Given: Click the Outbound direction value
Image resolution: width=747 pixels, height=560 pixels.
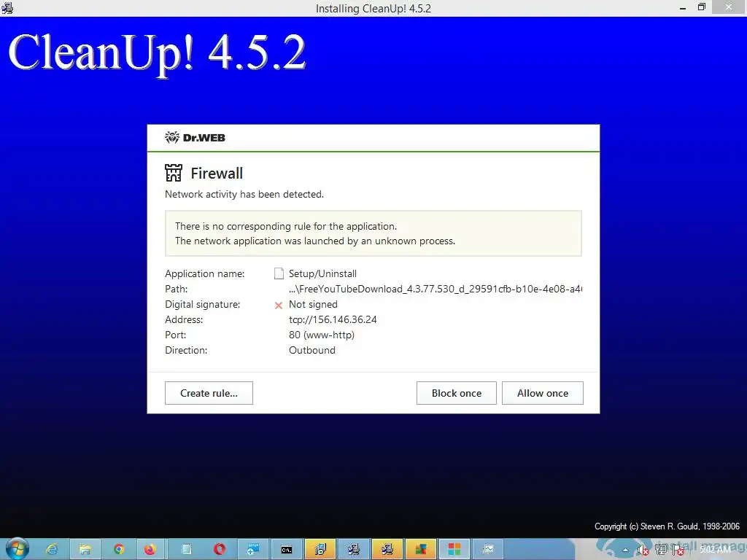Looking at the screenshot, I should 312,350.
